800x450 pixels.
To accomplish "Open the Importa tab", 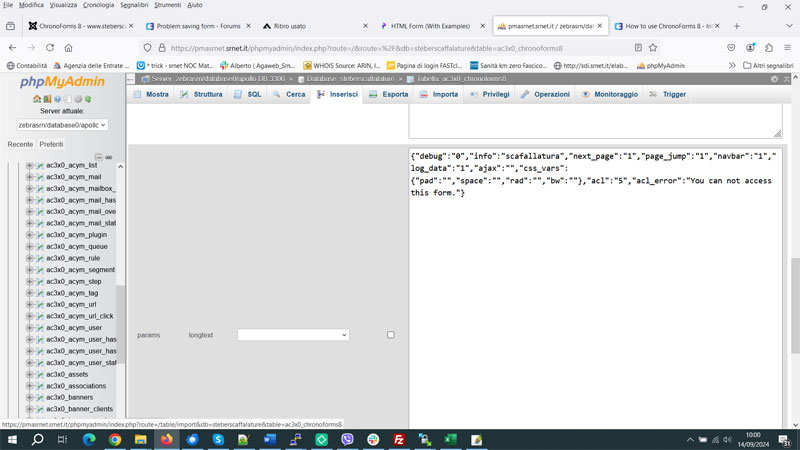I will point(439,94).
